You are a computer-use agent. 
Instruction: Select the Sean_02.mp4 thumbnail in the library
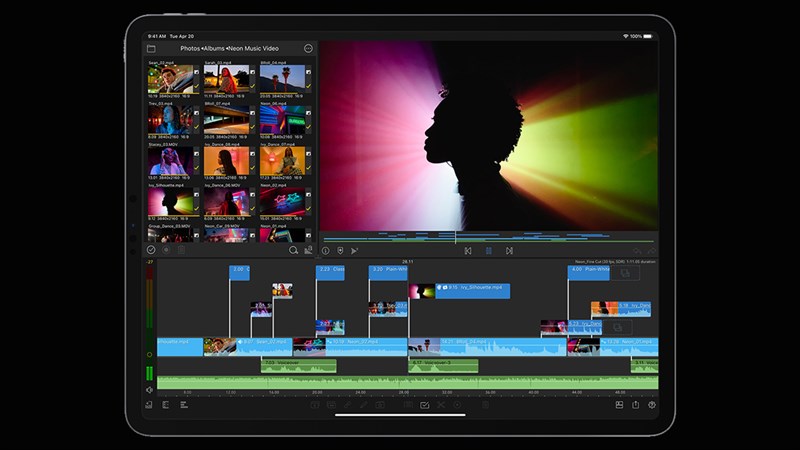(170, 78)
